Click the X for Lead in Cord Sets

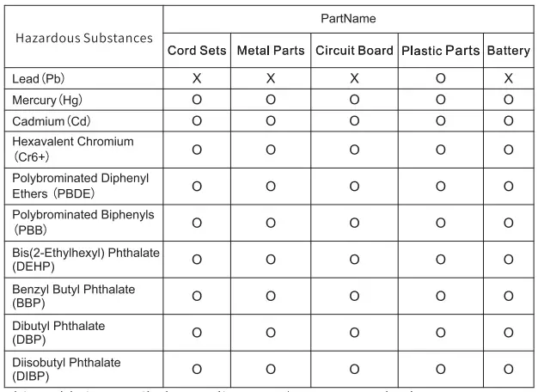pyautogui.click(x=199, y=78)
